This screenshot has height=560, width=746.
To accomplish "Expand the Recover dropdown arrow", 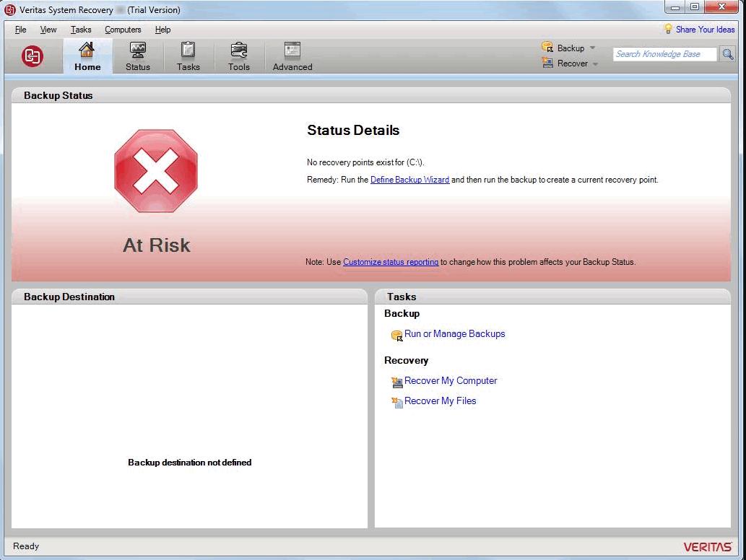I will pyautogui.click(x=596, y=64).
